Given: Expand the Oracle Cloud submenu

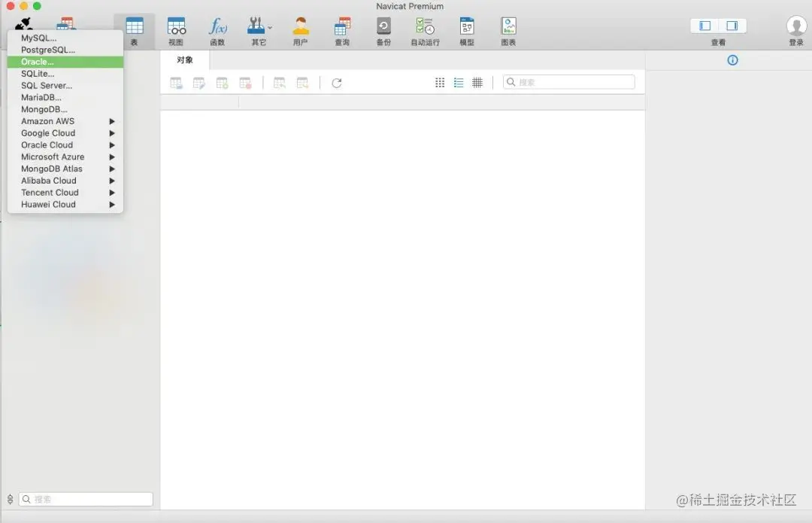Looking at the screenshot, I should click(x=65, y=145).
